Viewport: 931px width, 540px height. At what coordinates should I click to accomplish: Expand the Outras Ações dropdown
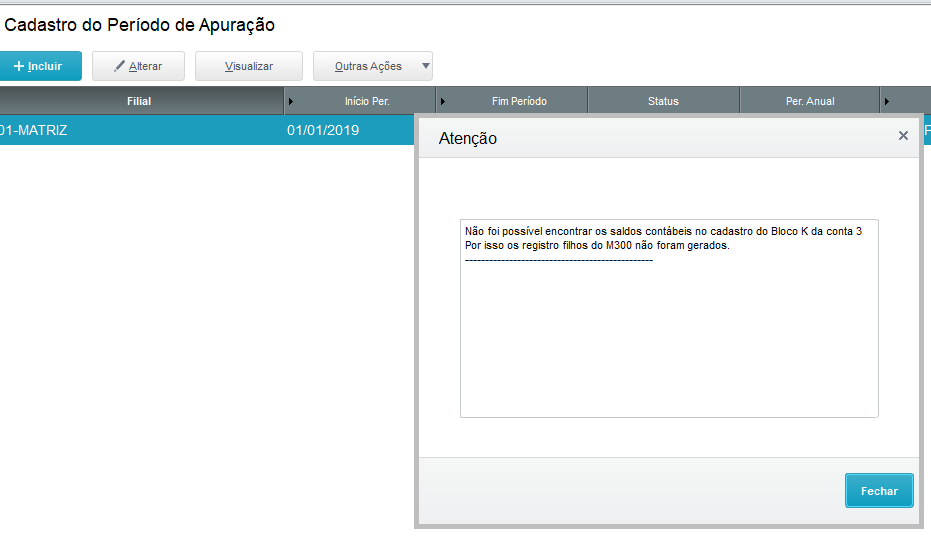click(x=373, y=66)
